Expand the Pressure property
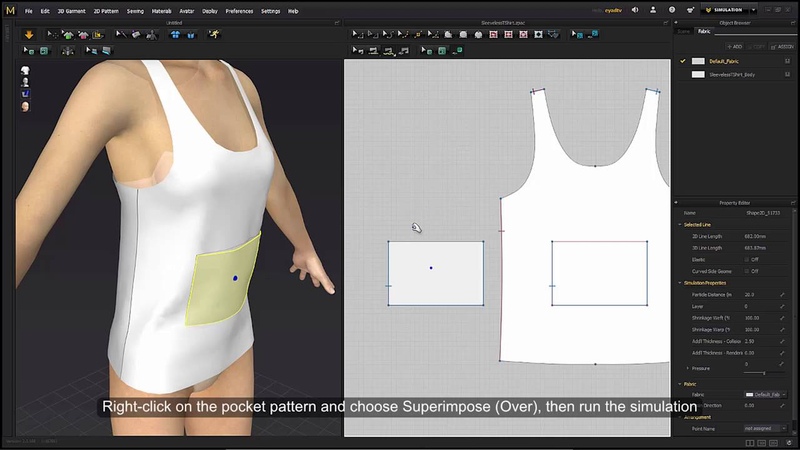Image resolution: width=800 pixels, height=450 pixels. [687, 368]
